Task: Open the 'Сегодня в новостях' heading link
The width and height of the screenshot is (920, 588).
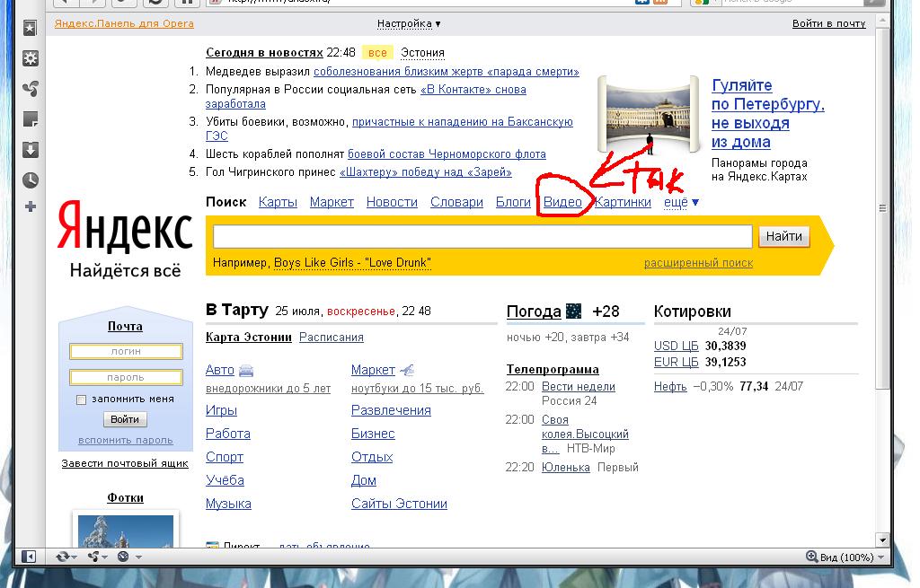Action: 264,53
